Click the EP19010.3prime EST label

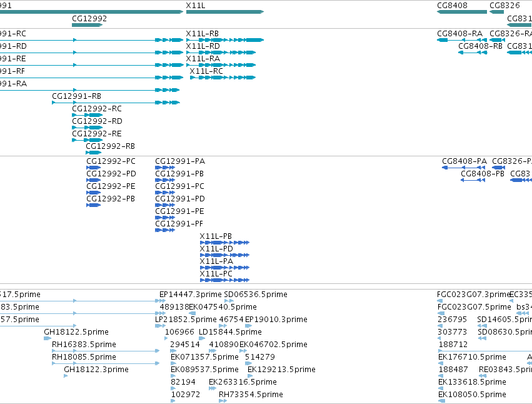[x=276, y=320]
